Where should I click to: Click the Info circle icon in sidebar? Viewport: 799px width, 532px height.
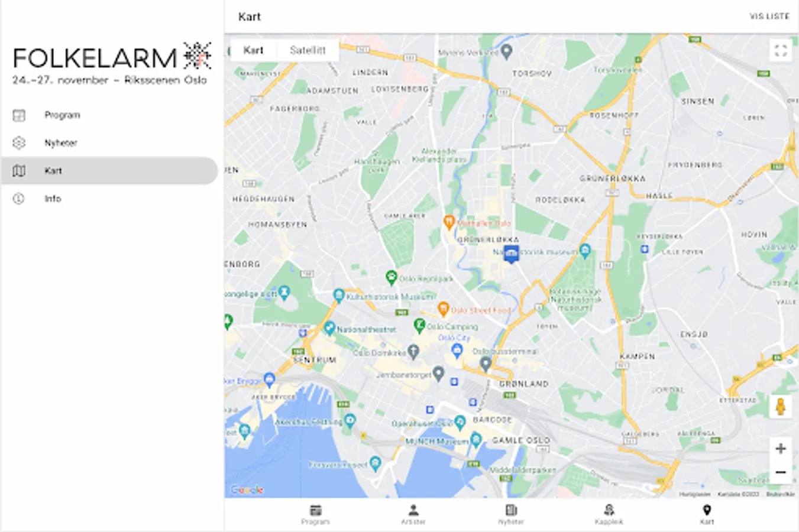coord(19,199)
